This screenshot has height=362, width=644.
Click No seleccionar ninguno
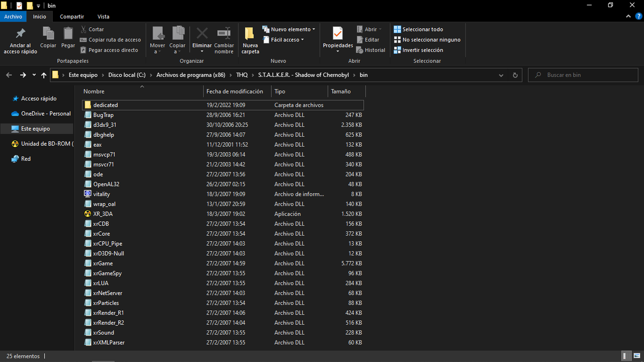coord(427,40)
